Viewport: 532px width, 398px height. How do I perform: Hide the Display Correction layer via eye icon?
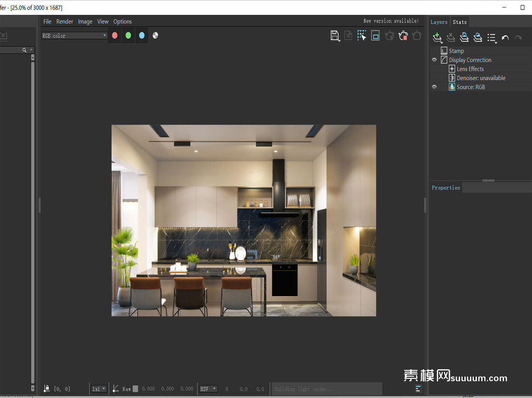pos(434,60)
